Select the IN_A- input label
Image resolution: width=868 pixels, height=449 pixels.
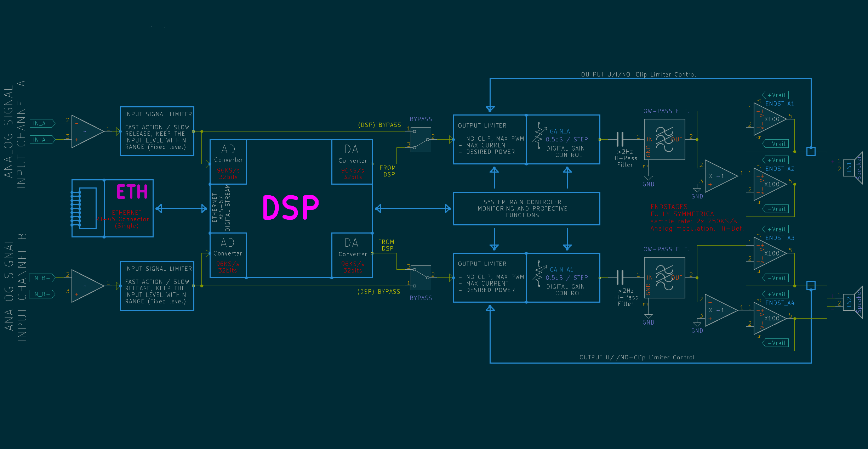[42, 123]
